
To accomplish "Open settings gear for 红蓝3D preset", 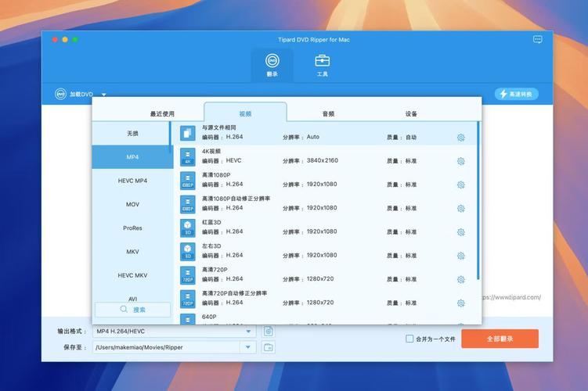I will 461,232.
